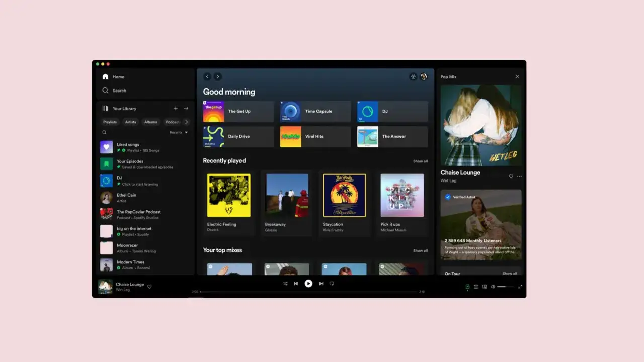Seek on the song progress bar
644x362 pixels.
click(308, 292)
